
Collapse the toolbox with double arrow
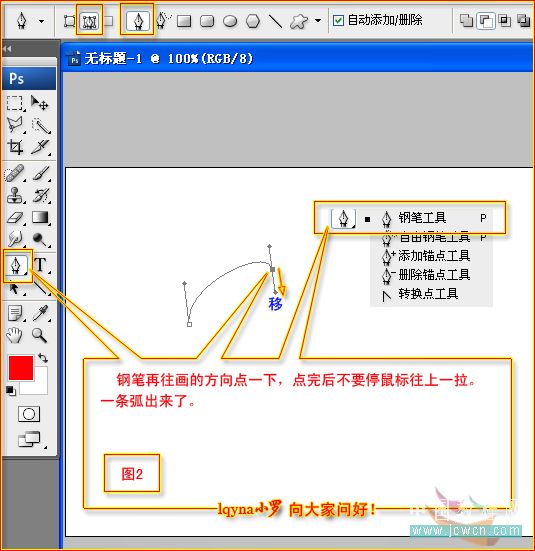click(x=7, y=48)
